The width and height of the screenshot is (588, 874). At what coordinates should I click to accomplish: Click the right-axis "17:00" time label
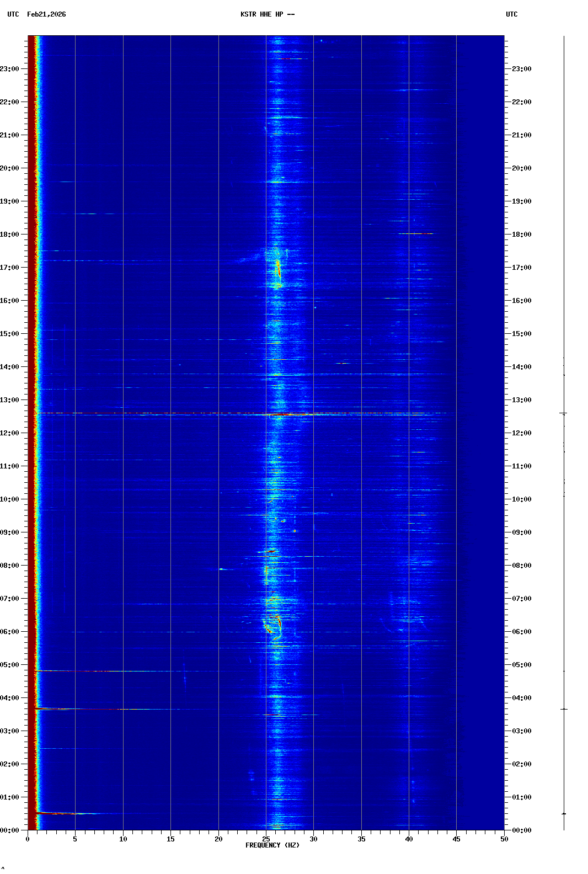pyautogui.click(x=521, y=268)
